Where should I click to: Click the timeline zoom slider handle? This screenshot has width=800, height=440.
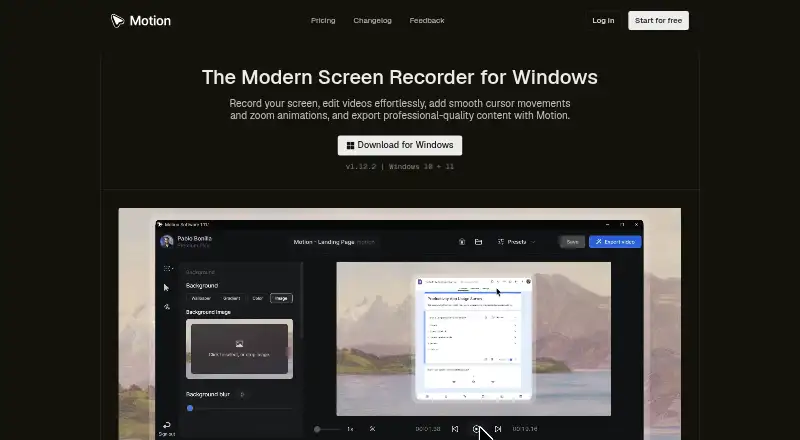point(317,429)
